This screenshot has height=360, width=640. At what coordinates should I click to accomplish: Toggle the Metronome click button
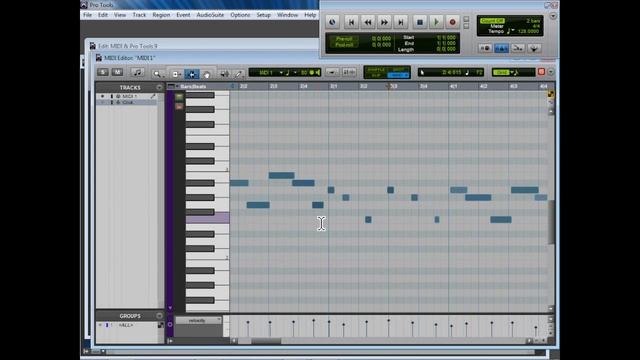[501, 48]
